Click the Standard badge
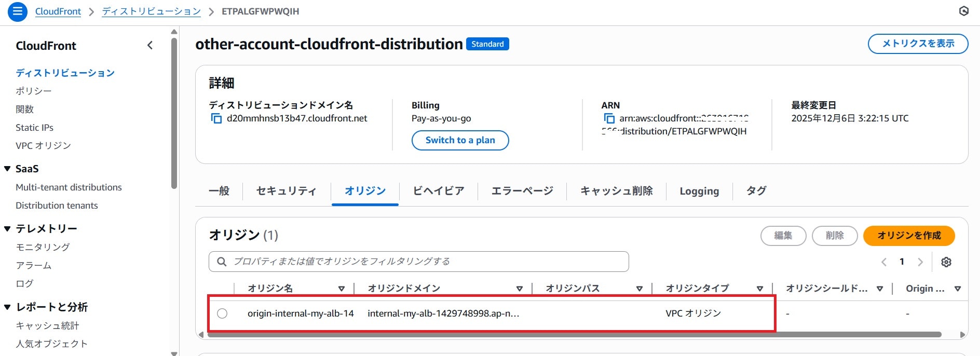This screenshot has width=980, height=356. (x=487, y=44)
